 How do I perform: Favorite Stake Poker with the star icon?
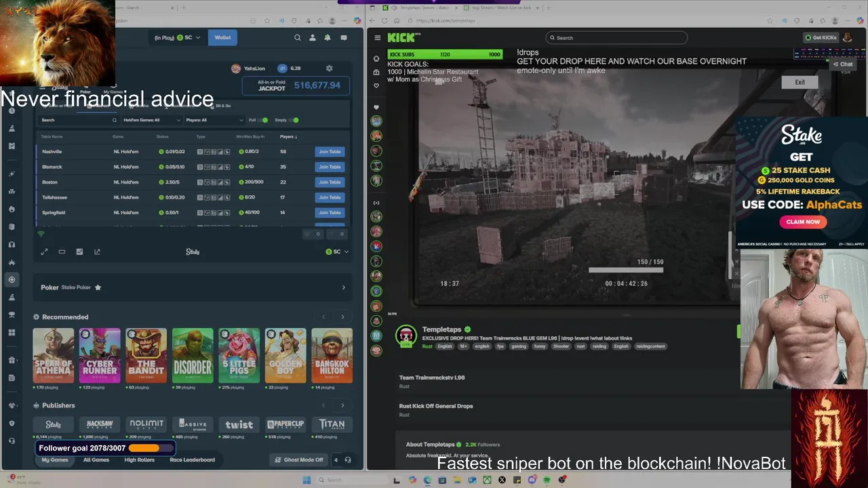pos(98,287)
